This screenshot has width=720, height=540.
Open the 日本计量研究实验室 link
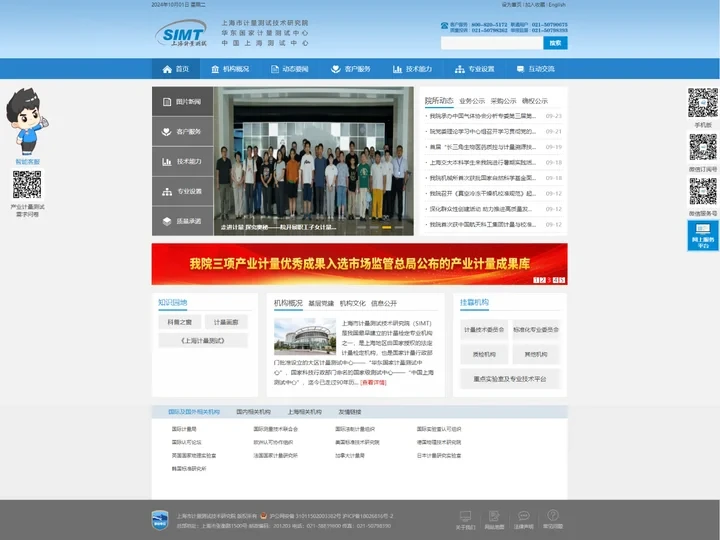pos(439,456)
